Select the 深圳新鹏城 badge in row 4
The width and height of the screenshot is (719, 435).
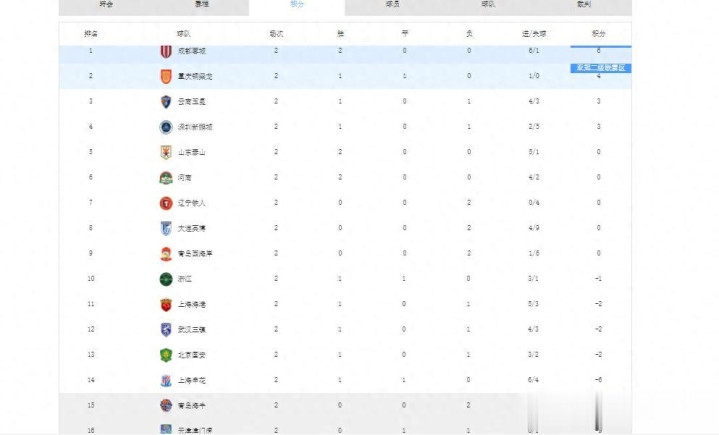coord(166,127)
